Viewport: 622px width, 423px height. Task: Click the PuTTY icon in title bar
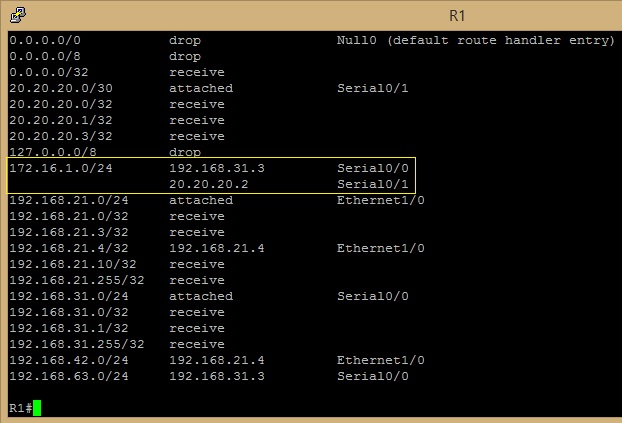(x=18, y=15)
